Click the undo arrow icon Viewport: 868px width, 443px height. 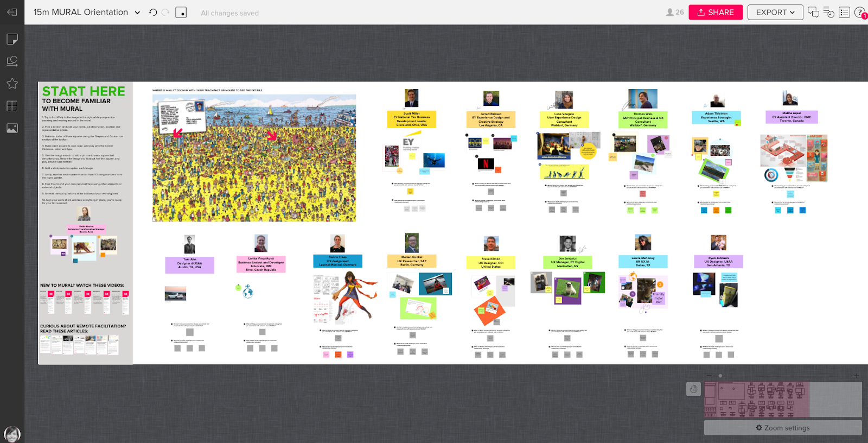(x=153, y=12)
